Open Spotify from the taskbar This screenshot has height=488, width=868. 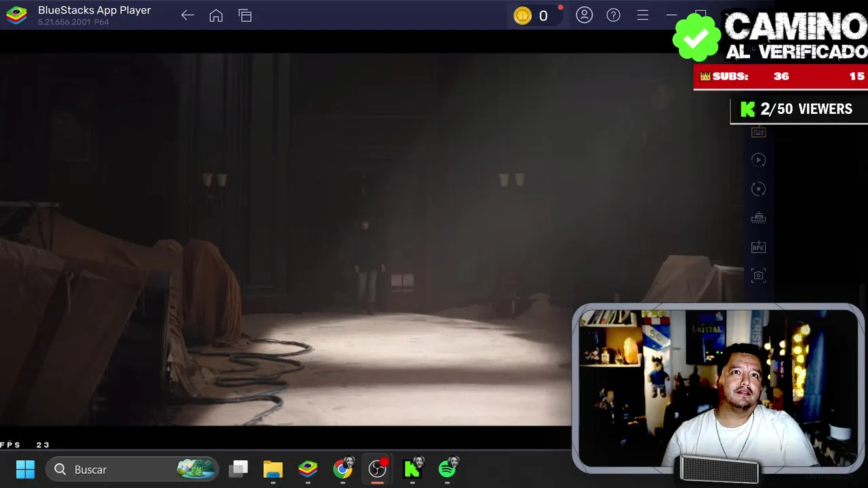[x=448, y=468]
